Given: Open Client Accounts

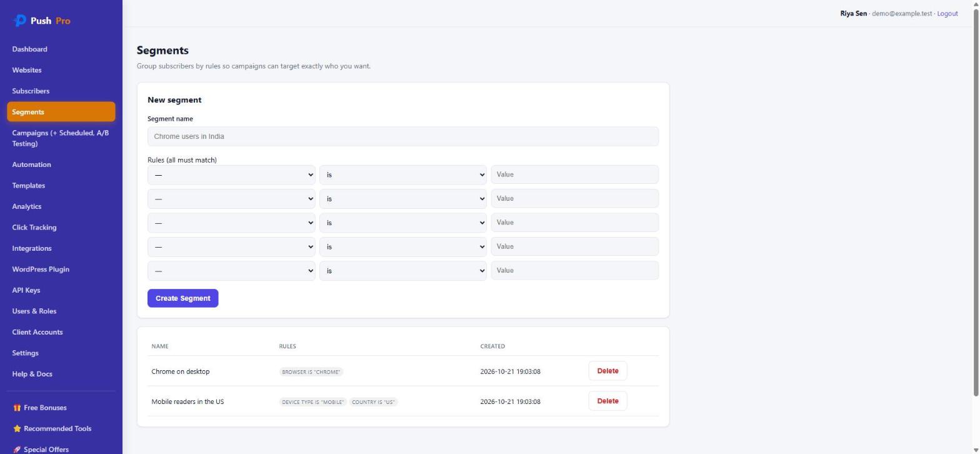Looking at the screenshot, I should [61, 332].
